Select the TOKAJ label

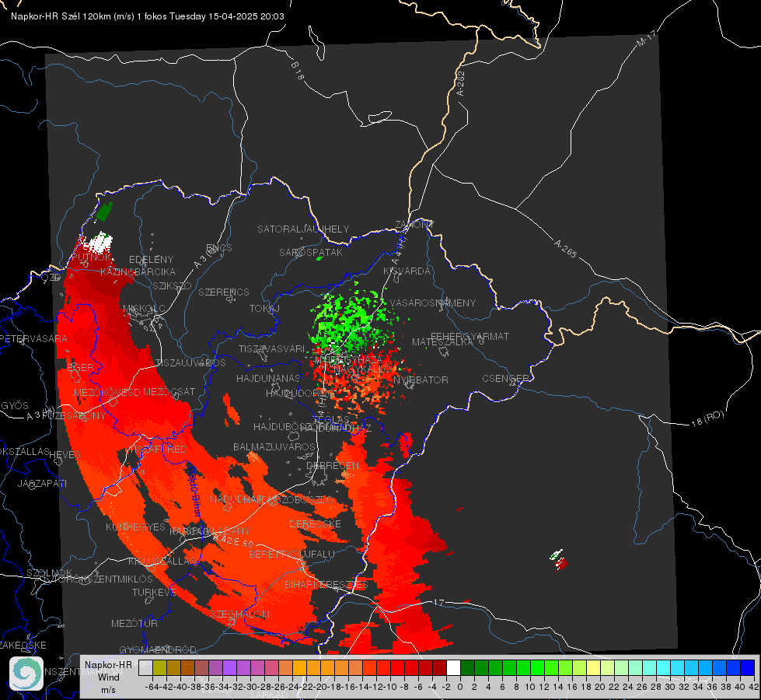264,309
